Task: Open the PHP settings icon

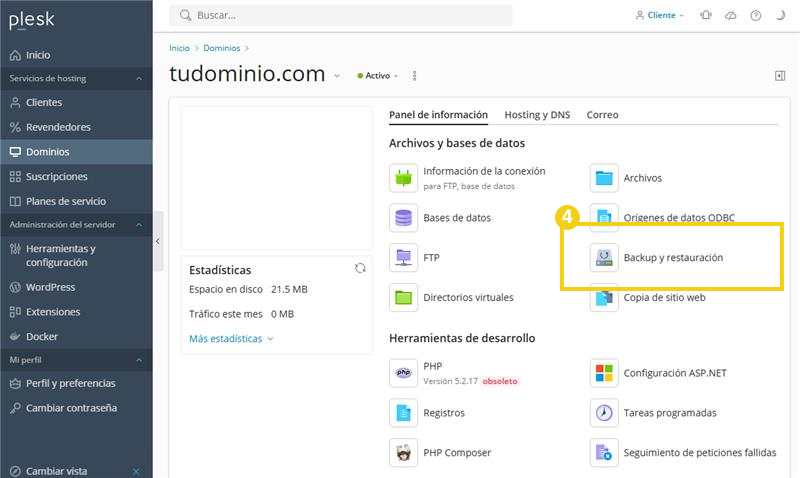Action: [403, 373]
